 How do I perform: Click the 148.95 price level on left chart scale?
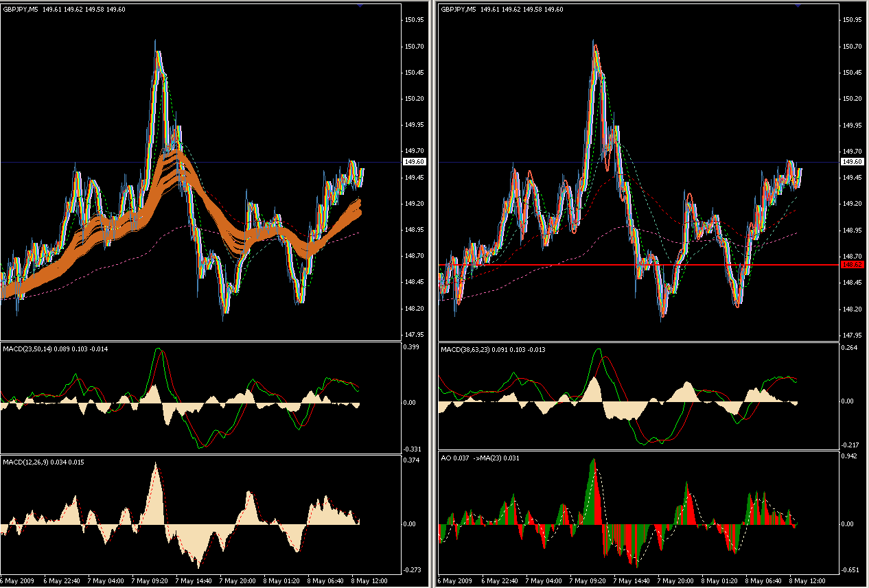click(x=414, y=230)
